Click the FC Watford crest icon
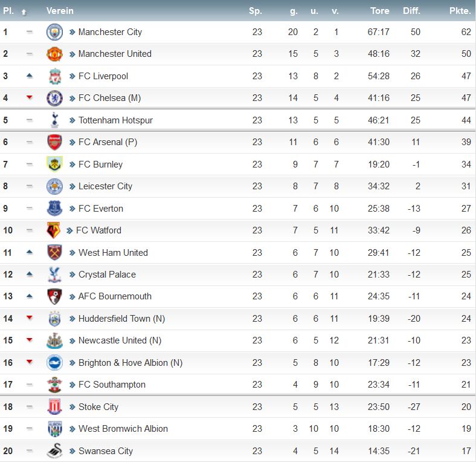 click(53, 230)
